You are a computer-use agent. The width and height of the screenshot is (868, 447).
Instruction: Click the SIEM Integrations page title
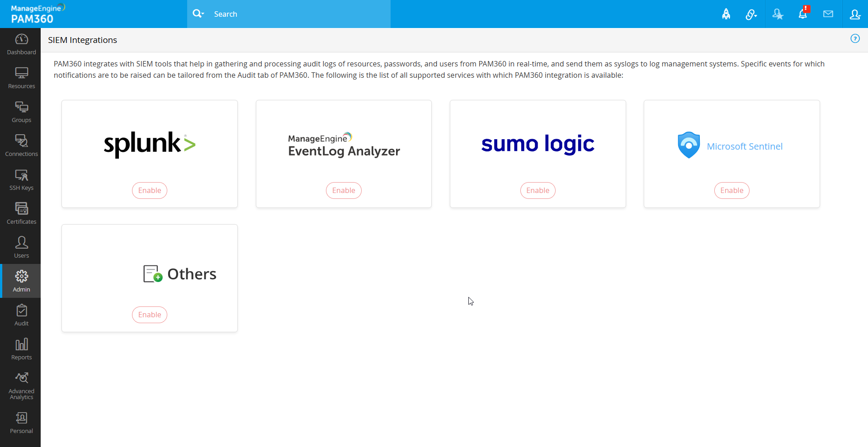pos(82,40)
